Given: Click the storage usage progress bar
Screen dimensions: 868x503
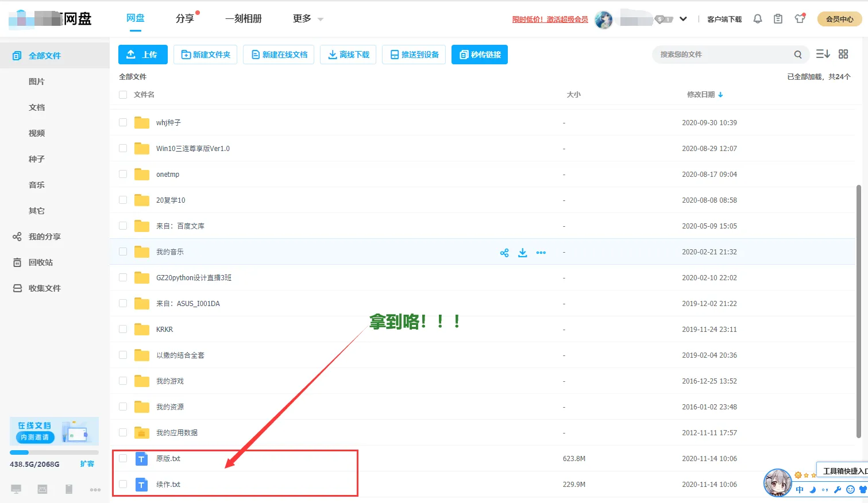Looking at the screenshot, I should [x=54, y=452].
